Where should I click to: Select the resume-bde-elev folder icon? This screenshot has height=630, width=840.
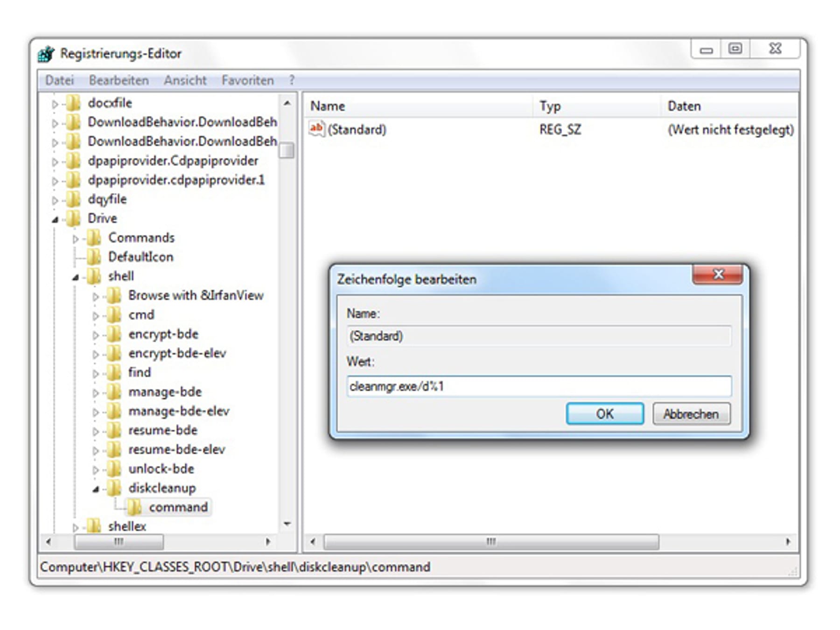click(x=114, y=449)
